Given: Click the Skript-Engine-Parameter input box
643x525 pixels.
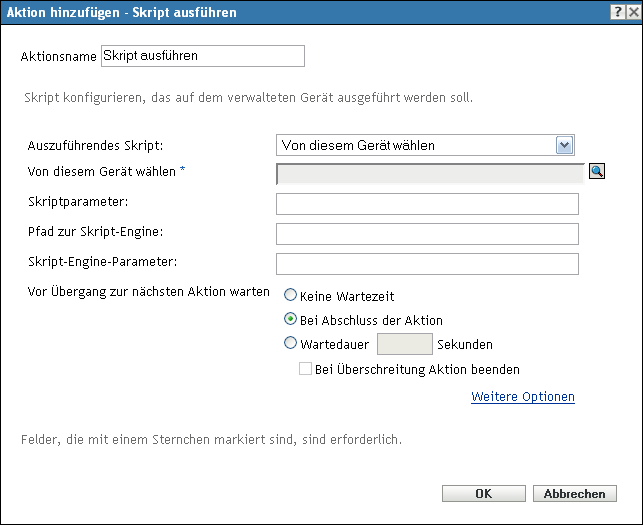Looking at the screenshot, I should tap(427, 264).
